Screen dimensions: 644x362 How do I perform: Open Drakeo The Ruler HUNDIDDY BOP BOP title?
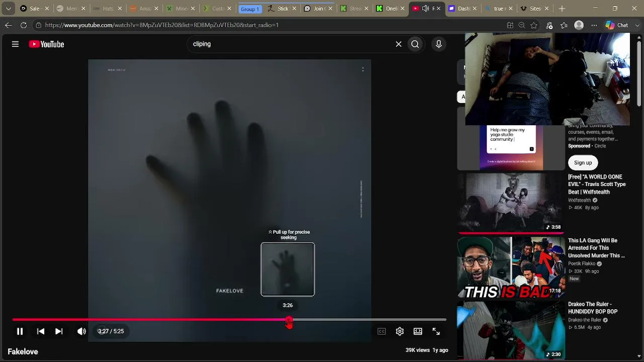pos(593,308)
